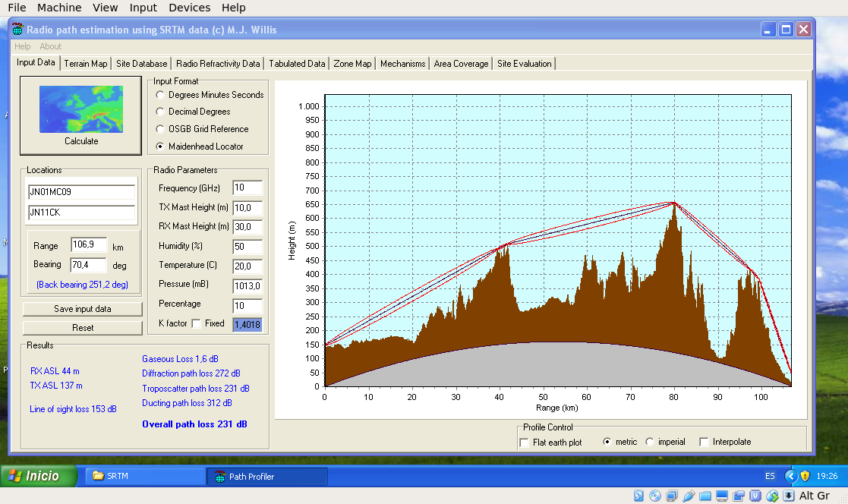Click the VirtualBox hard disk icon
This screenshot has height=504, width=848.
coord(638,496)
